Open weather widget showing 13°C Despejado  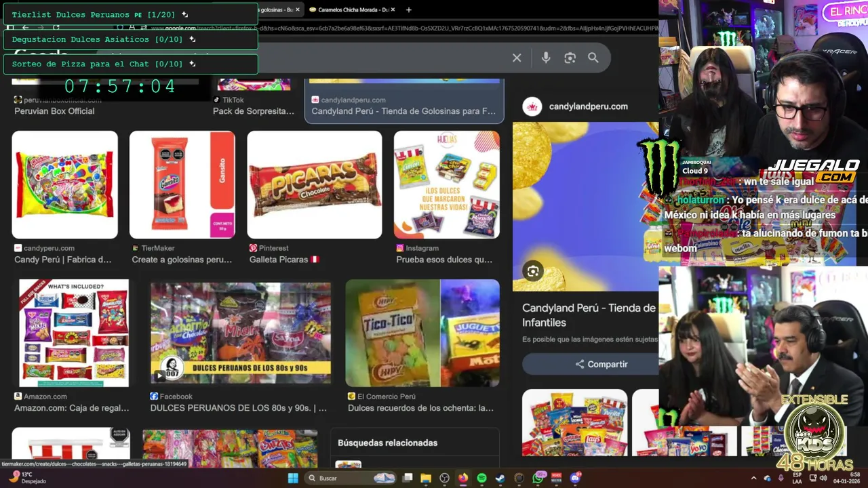tap(27, 478)
